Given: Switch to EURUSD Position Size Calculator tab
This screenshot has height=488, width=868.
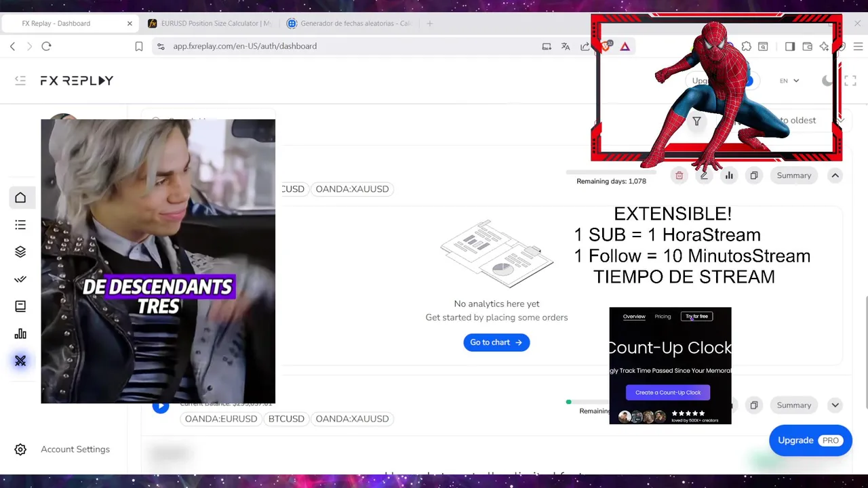Looking at the screenshot, I should pyautogui.click(x=209, y=23).
